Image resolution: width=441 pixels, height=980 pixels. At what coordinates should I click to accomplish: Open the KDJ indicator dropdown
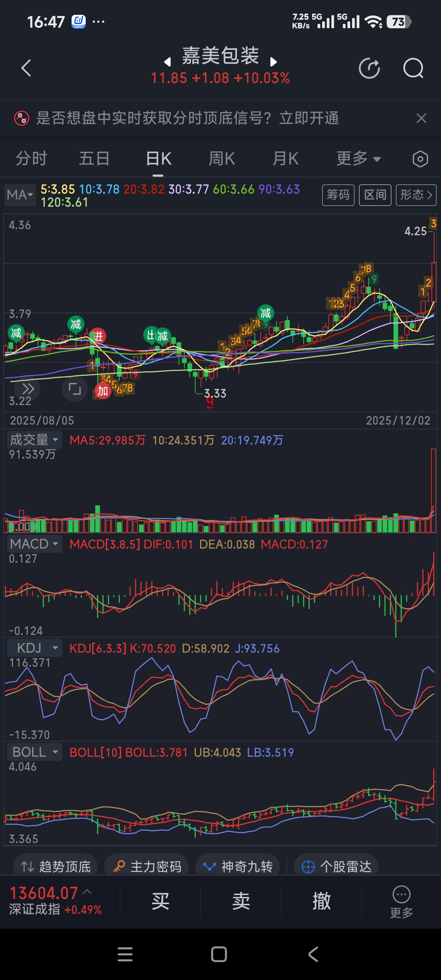(x=34, y=648)
